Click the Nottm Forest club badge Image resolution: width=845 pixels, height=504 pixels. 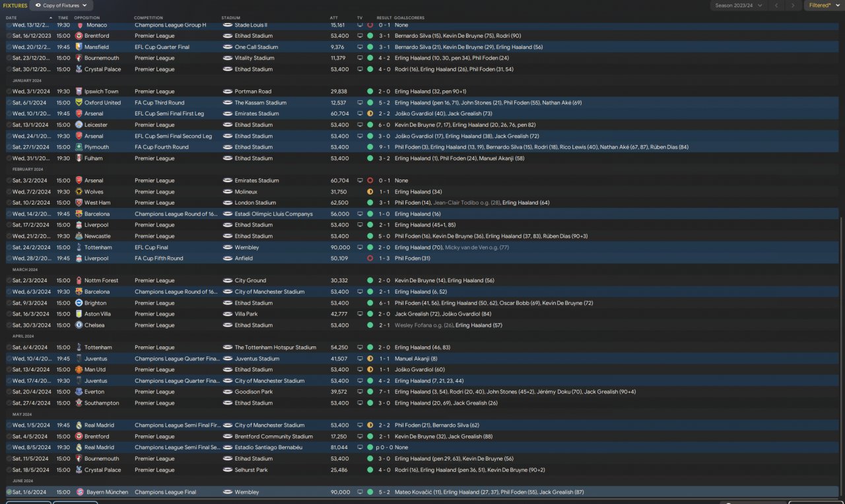coord(79,280)
